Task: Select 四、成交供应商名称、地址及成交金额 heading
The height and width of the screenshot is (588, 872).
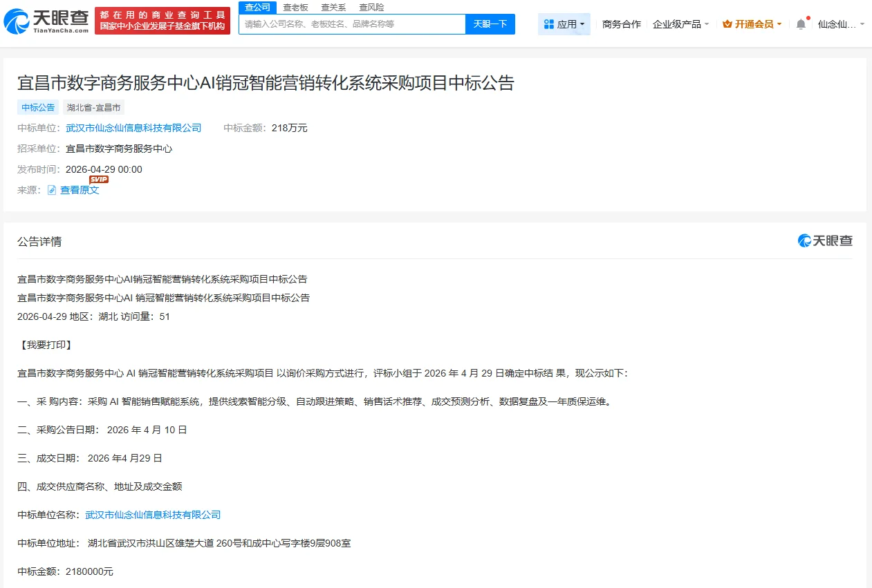Action: [100, 486]
